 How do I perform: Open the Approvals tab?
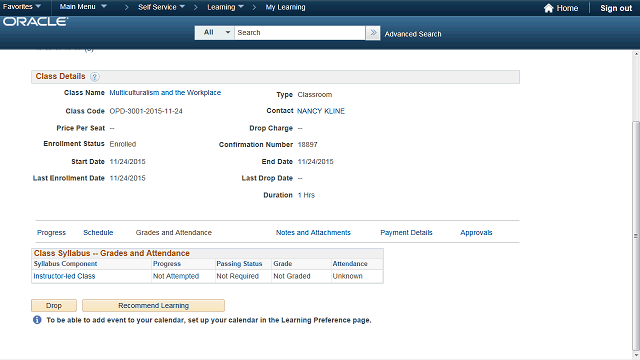pos(476,232)
